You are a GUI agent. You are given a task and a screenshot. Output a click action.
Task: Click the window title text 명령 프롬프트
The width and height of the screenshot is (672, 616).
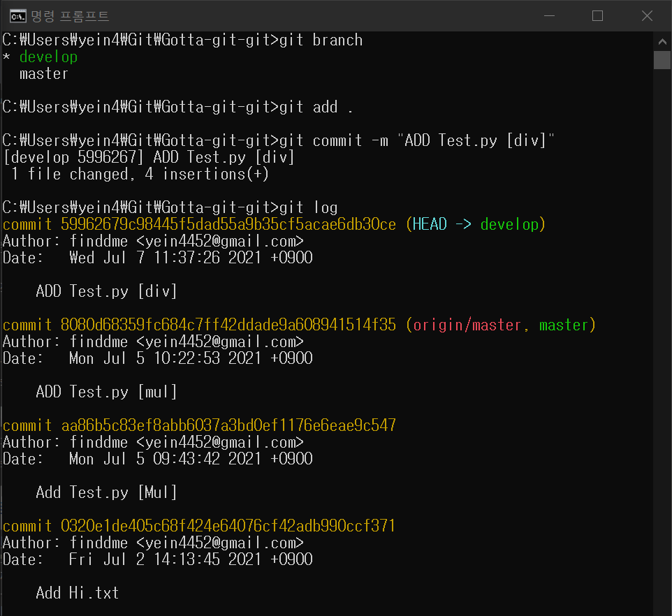click(70, 16)
